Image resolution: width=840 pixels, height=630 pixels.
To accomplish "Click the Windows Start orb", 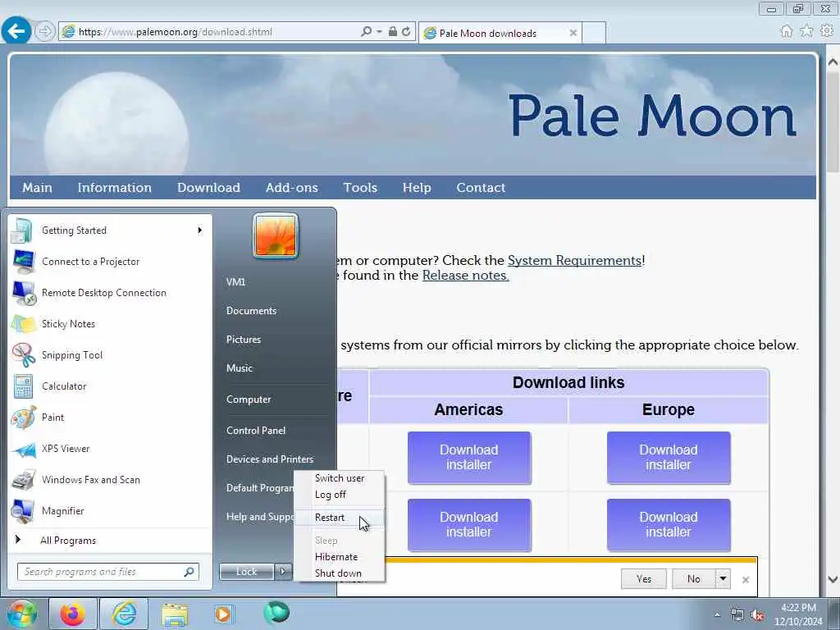I will coord(22,614).
